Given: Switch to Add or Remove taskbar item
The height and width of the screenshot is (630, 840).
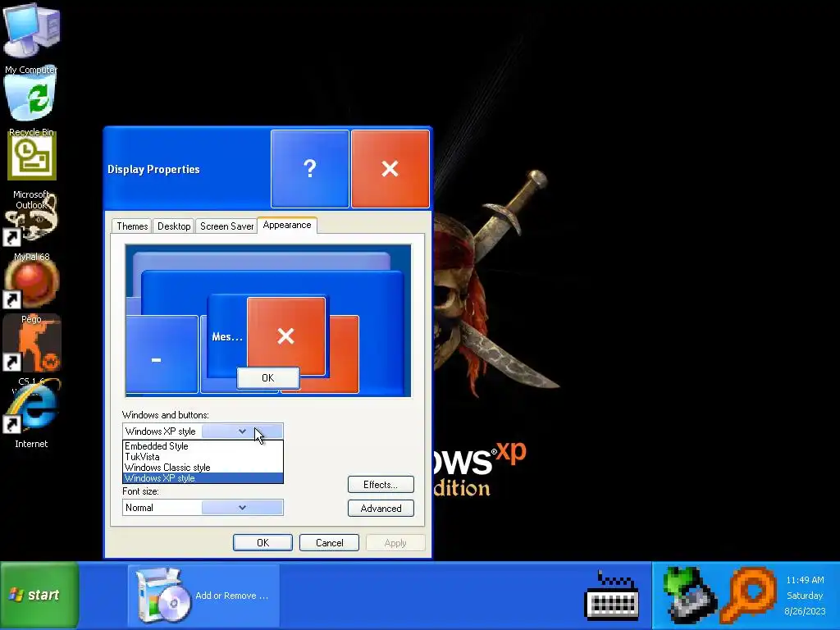Looking at the screenshot, I should [203, 596].
